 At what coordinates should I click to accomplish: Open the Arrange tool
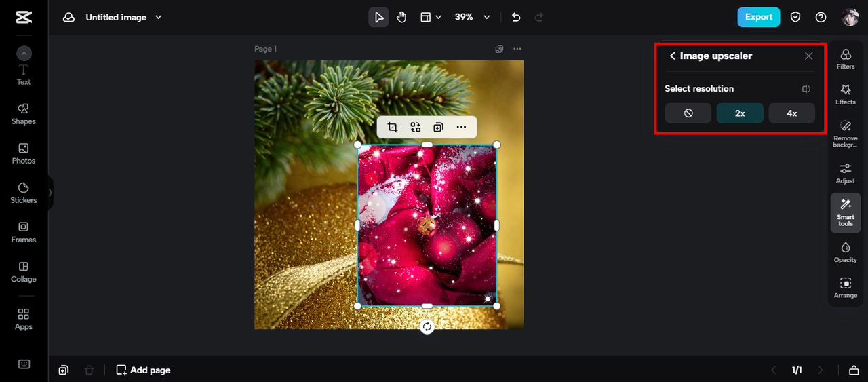[x=846, y=288]
